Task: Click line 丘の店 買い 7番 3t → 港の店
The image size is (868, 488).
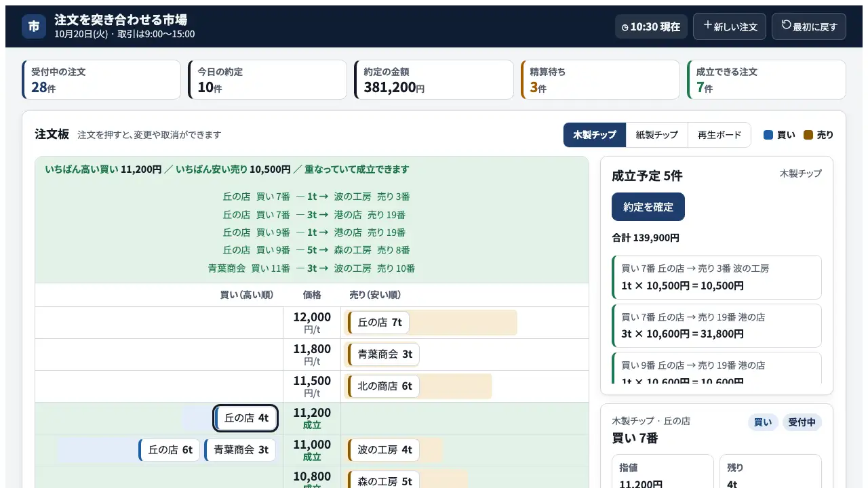Action: click(x=315, y=215)
